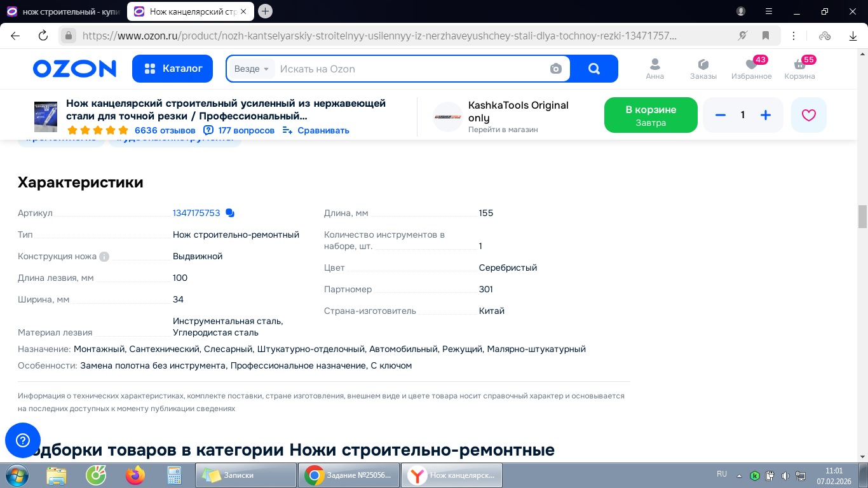The image size is (868, 488).
Task: Click the browser extension icon beside downloads
Action: 825,36
